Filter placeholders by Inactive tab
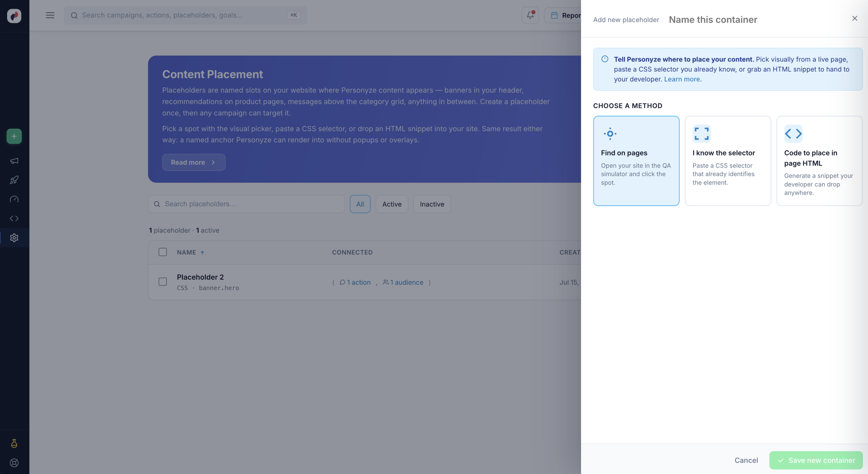The image size is (868, 474). (x=432, y=204)
